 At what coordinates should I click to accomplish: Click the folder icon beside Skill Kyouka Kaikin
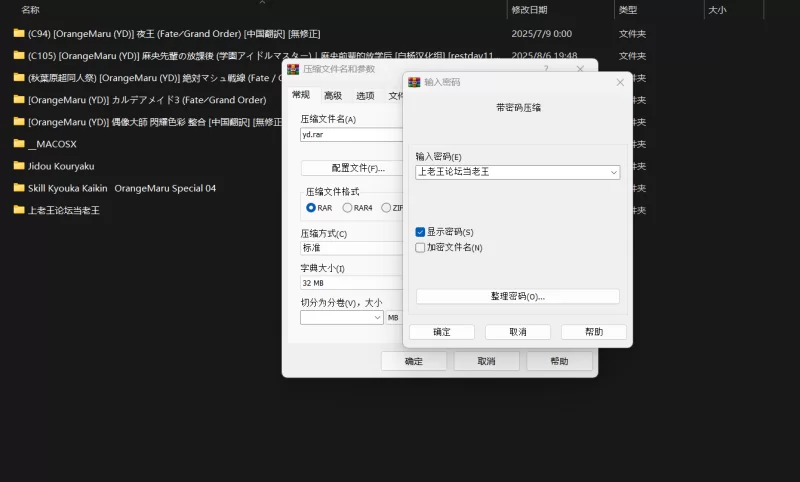tap(19, 188)
